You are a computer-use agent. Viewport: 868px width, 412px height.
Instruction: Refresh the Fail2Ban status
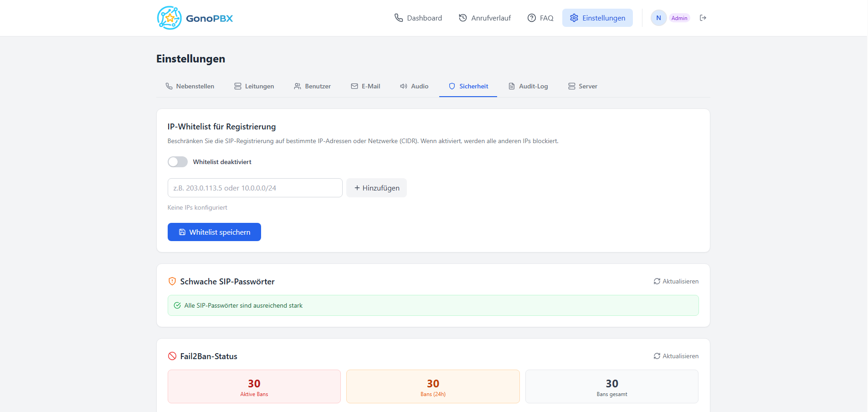coord(676,356)
